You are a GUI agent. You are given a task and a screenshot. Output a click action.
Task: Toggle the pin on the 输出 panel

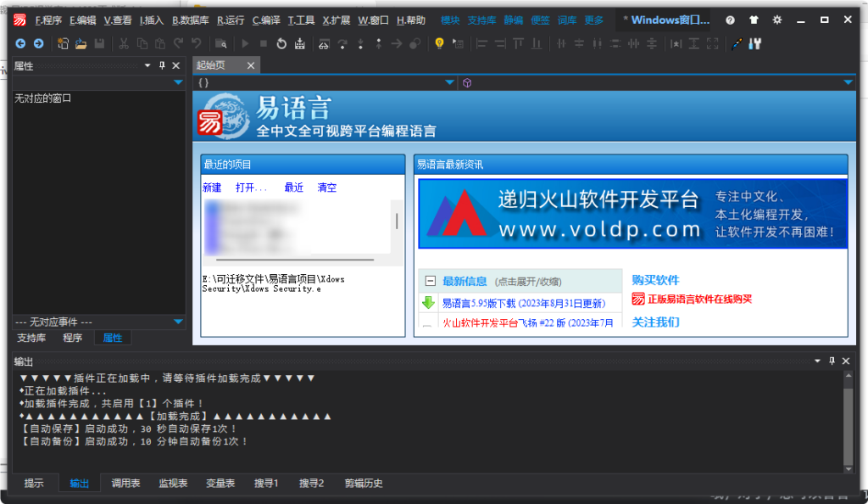point(832,361)
